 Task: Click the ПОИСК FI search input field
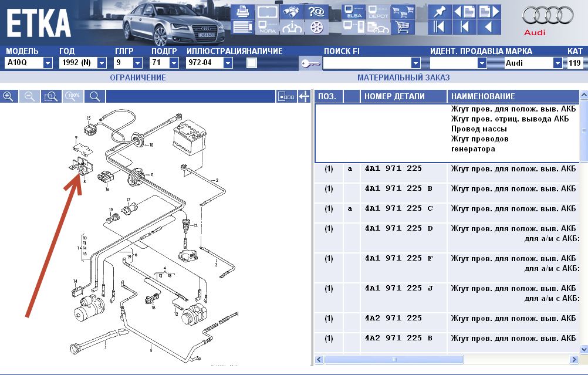367,63
